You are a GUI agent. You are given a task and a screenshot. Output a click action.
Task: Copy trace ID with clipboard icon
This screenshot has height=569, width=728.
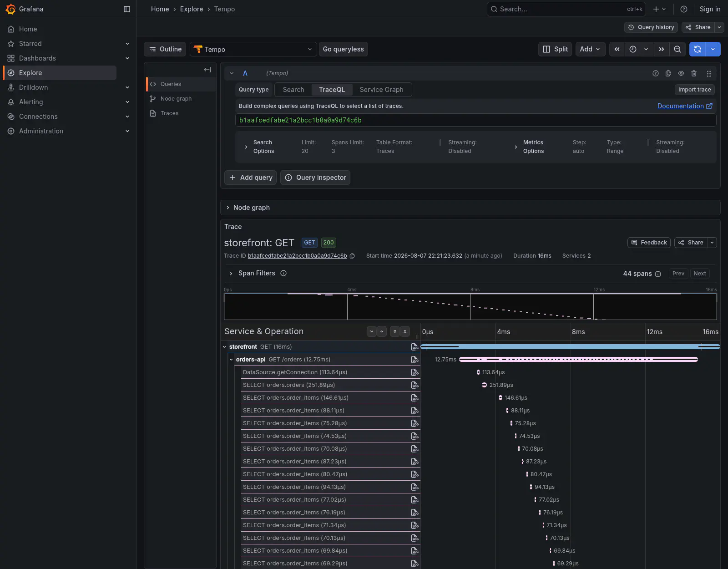352,256
